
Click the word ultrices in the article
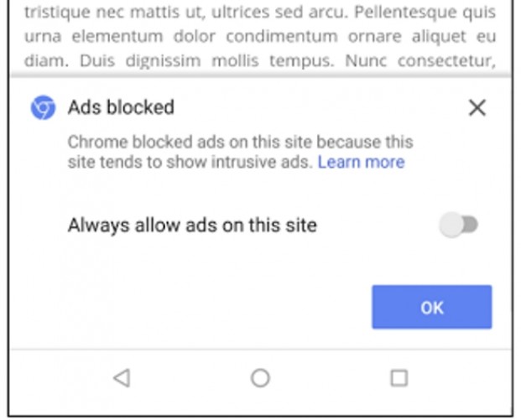pos(241,12)
